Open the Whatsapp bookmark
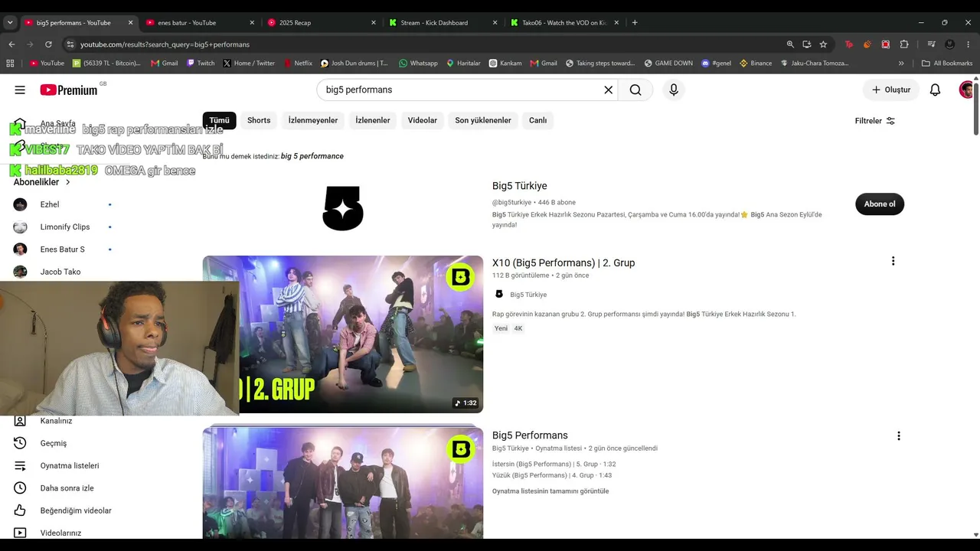The image size is (980, 551). tap(418, 64)
